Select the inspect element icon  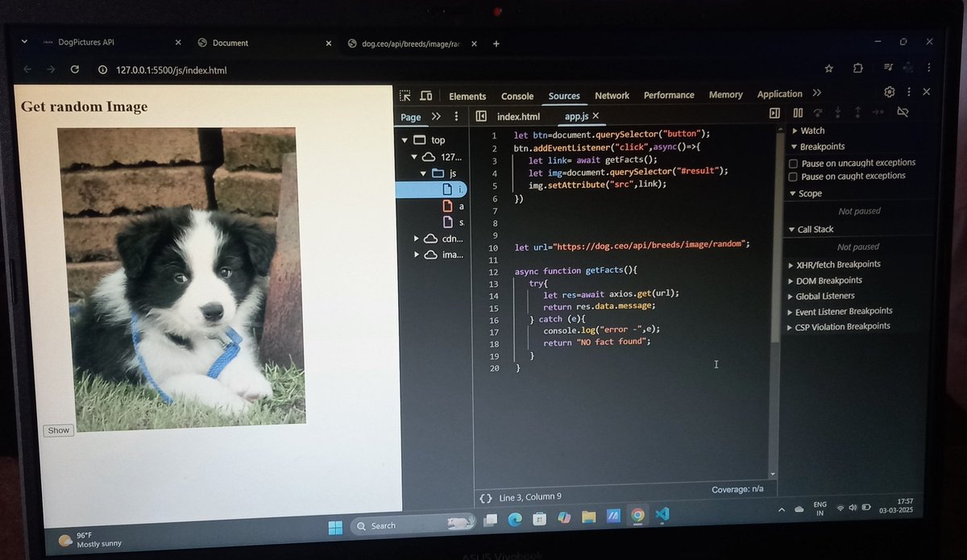(405, 95)
